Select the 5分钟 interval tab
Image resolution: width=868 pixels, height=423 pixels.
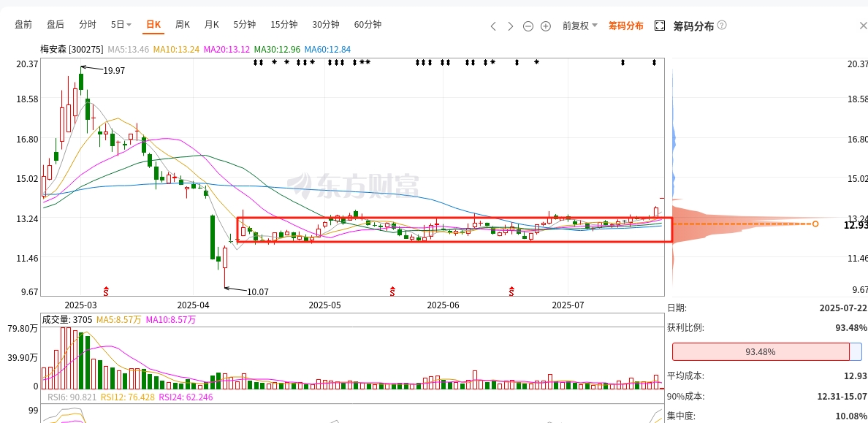(244, 24)
